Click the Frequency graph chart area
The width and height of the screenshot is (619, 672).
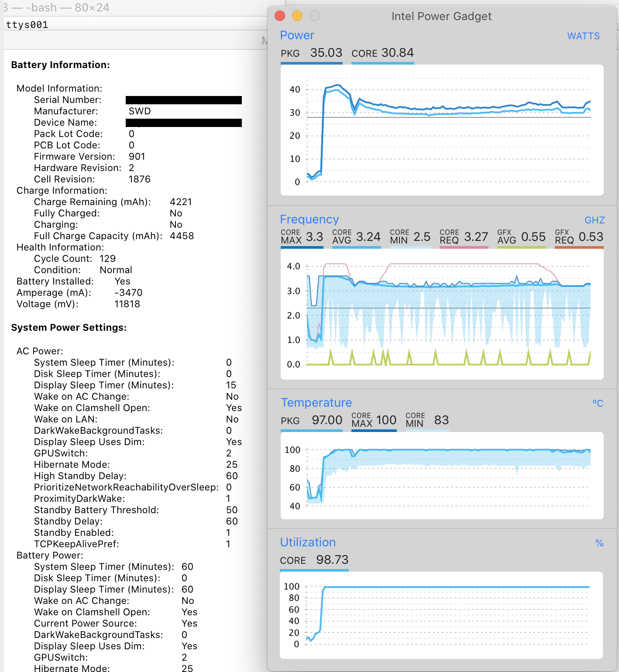pos(442,314)
